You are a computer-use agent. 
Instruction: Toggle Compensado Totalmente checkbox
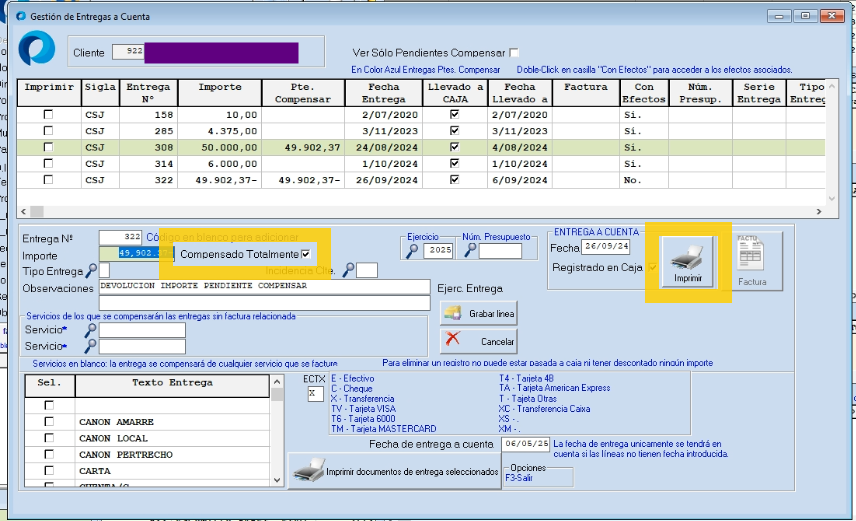306,254
